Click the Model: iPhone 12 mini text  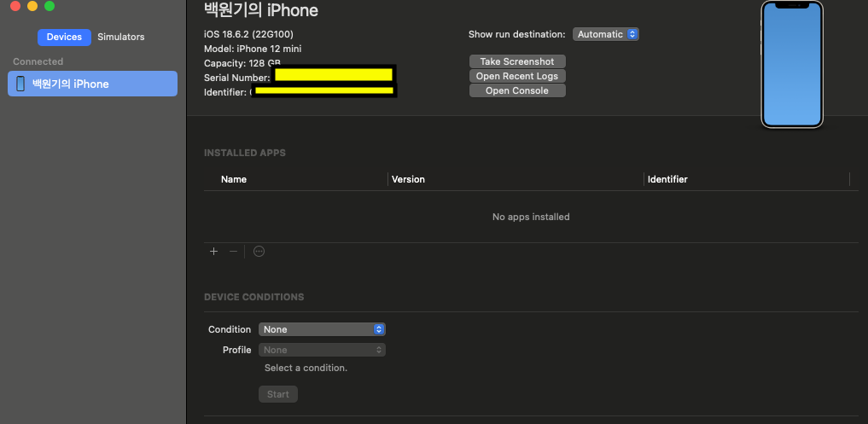(x=253, y=49)
